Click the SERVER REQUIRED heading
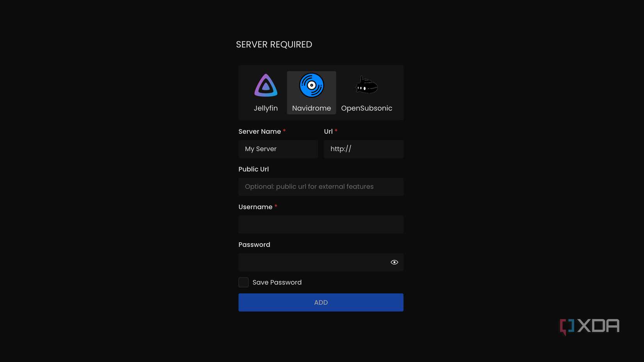Screen dimensions: 644x362 (274, 44)
